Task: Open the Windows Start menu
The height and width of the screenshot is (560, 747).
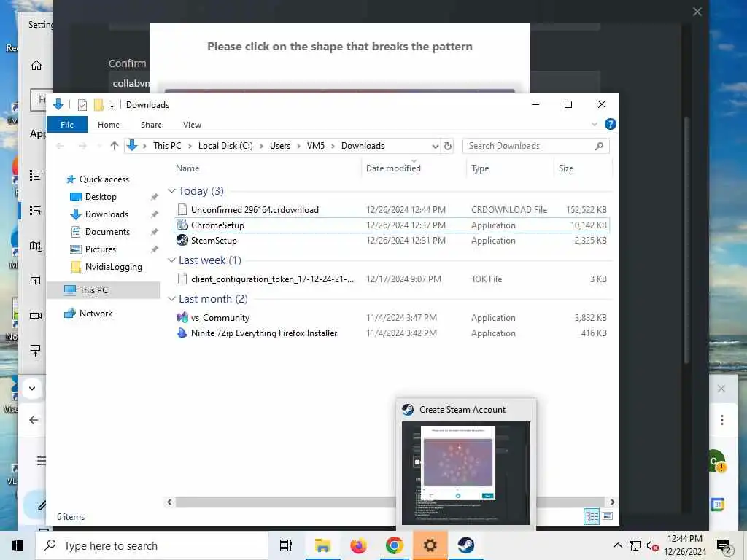Action: coord(18,545)
